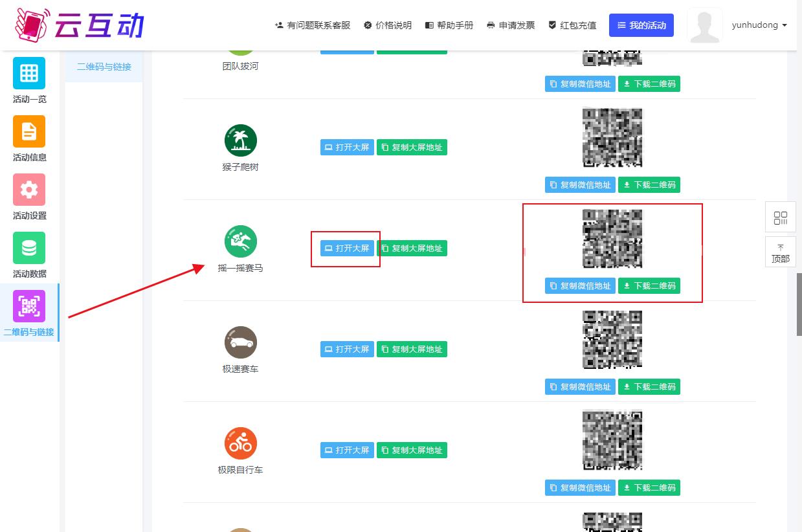The image size is (802, 532).
Task: Click the 猴子爬树 label
Action: 241,167
